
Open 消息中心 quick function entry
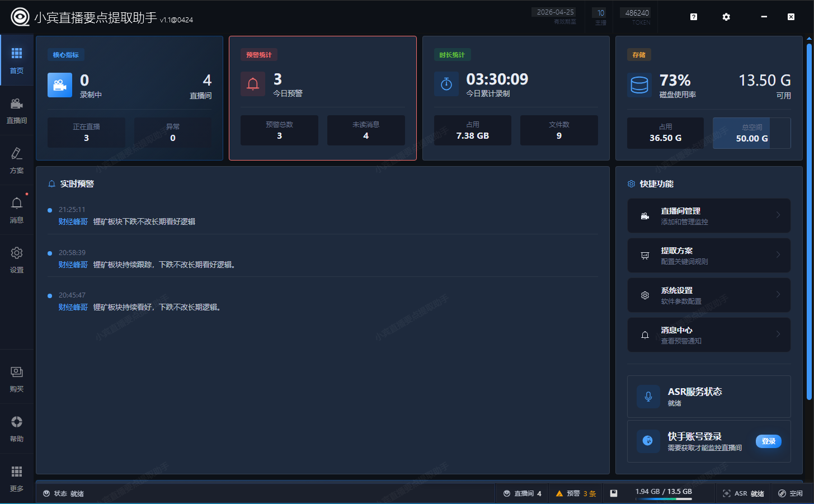pyautogui.click(x=708, y=335)
